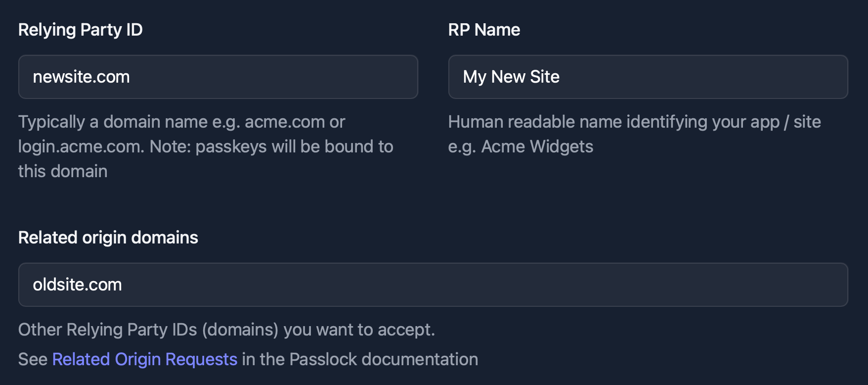Click the passkeys domain binding help text
This screenshot has height=385, width=868.
[x=205, y=146]
